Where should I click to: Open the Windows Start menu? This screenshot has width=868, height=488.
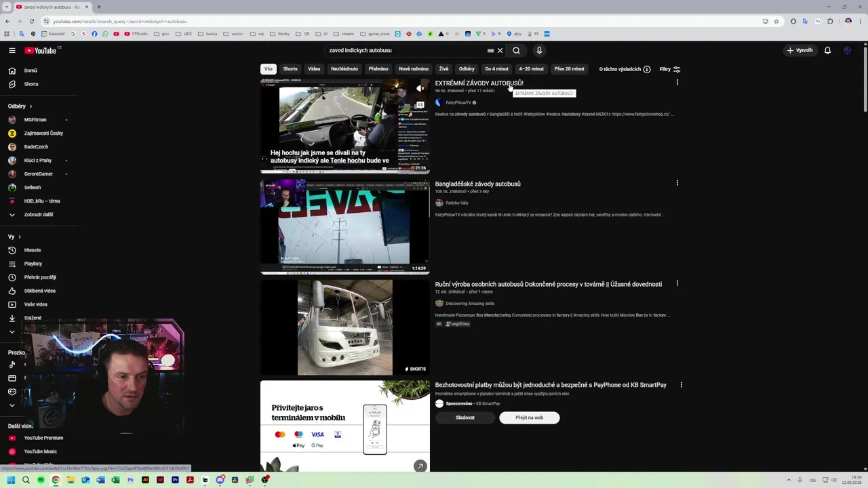pyautogui.click(x=11, y=480)
